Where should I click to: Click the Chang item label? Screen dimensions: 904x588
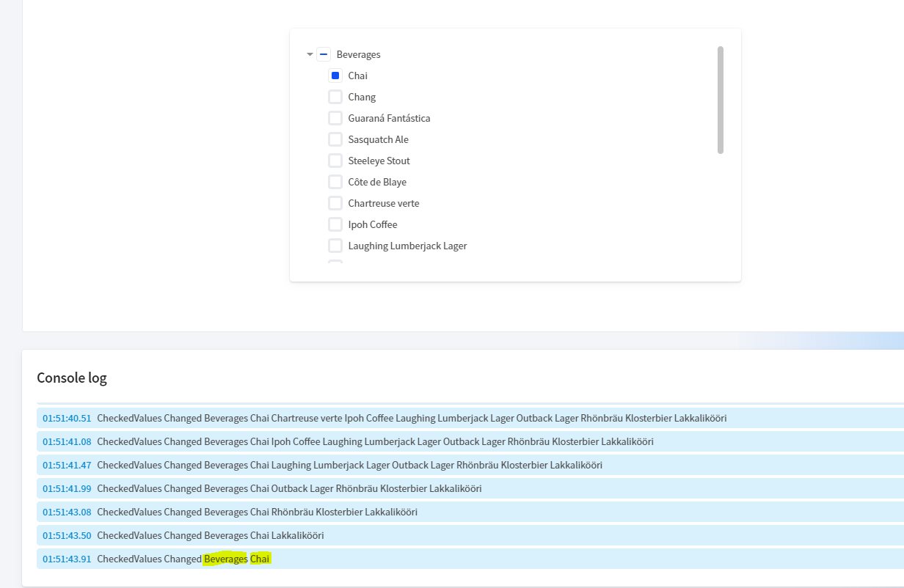[x=362, y=97]
